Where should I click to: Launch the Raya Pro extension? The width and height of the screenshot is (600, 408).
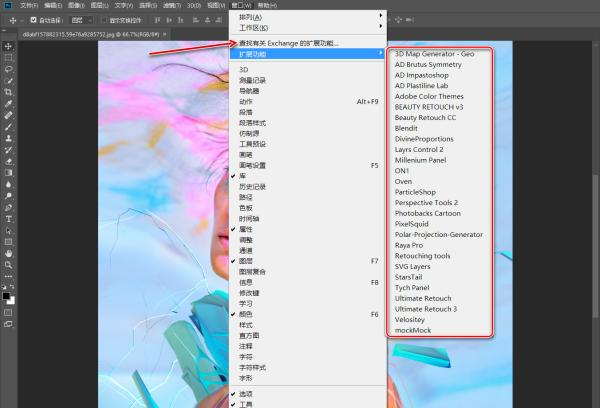pyautogui.click(x=410, y=245)
